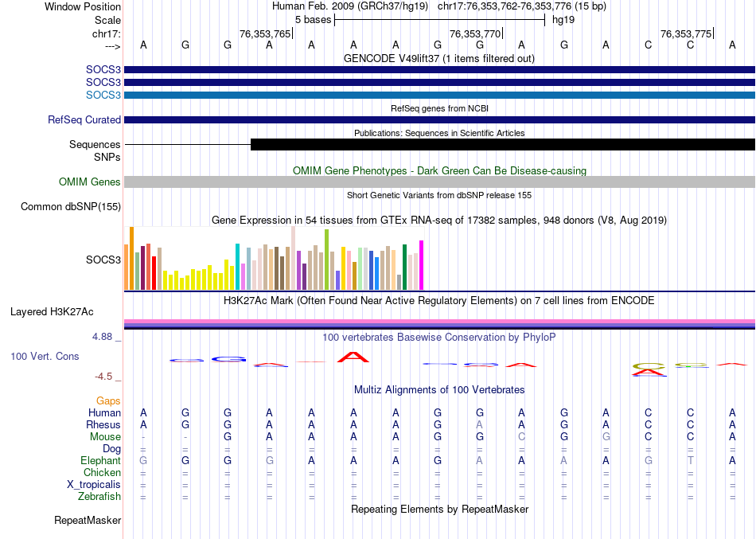The image size is (756, 539).
Task: Click the 100 Vert. Cons label
Action: [x=45, y=356]
